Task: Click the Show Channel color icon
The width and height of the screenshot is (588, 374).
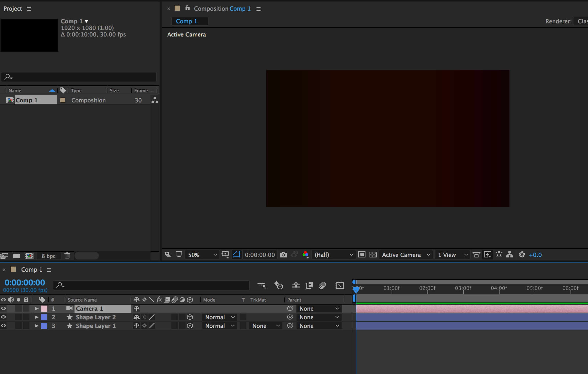Action: pos(305,255)
